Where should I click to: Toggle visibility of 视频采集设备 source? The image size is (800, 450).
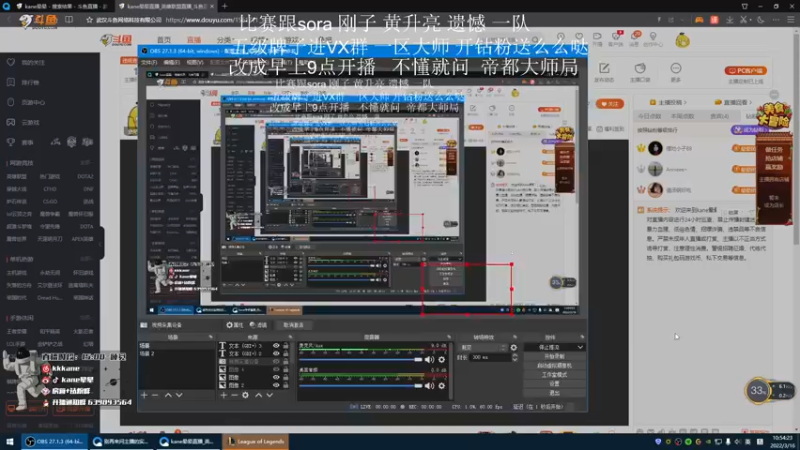(x=276, y=362)
